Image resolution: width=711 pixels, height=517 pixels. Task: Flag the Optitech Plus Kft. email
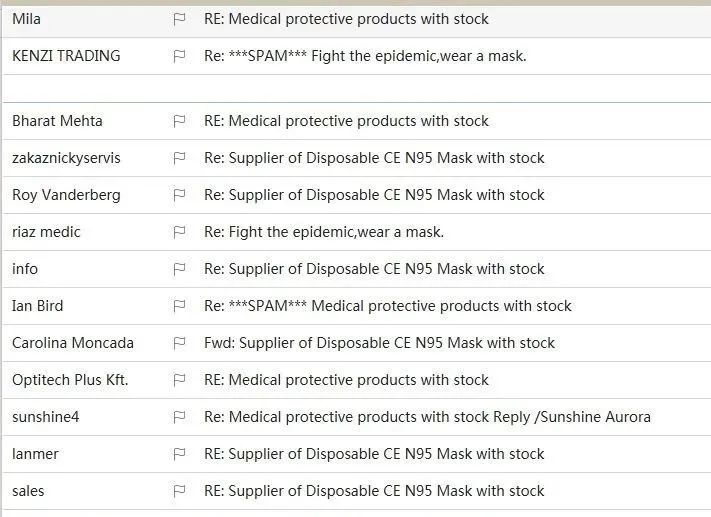click(x=179, y=380)
